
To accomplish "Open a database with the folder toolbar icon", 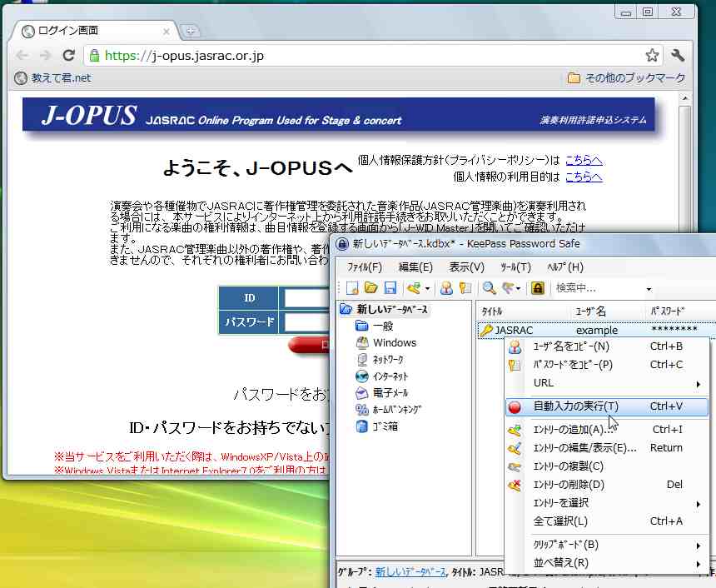I will pyautogui.click(x=370, y=288).
